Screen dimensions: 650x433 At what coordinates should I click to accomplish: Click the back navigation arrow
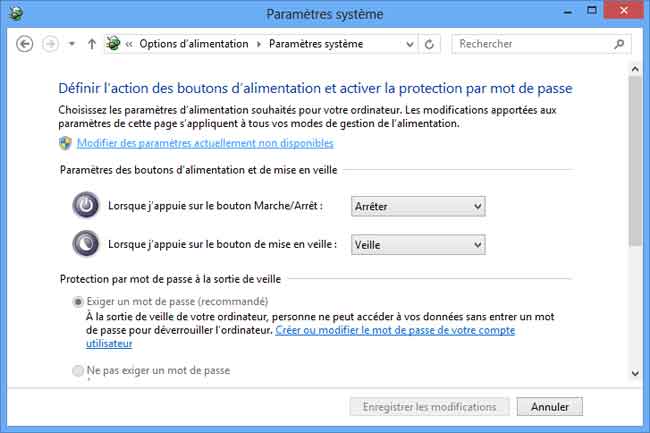click(26, 44)
